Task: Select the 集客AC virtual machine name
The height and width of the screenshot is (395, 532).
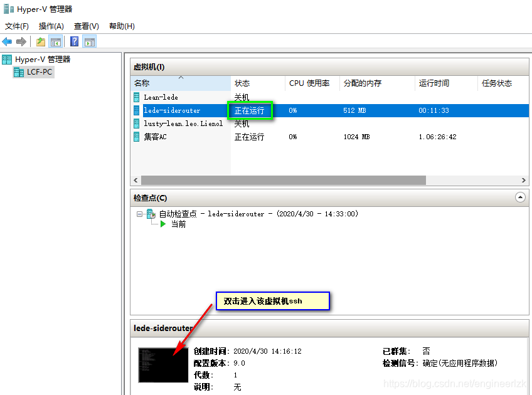Action: [155, 137]
